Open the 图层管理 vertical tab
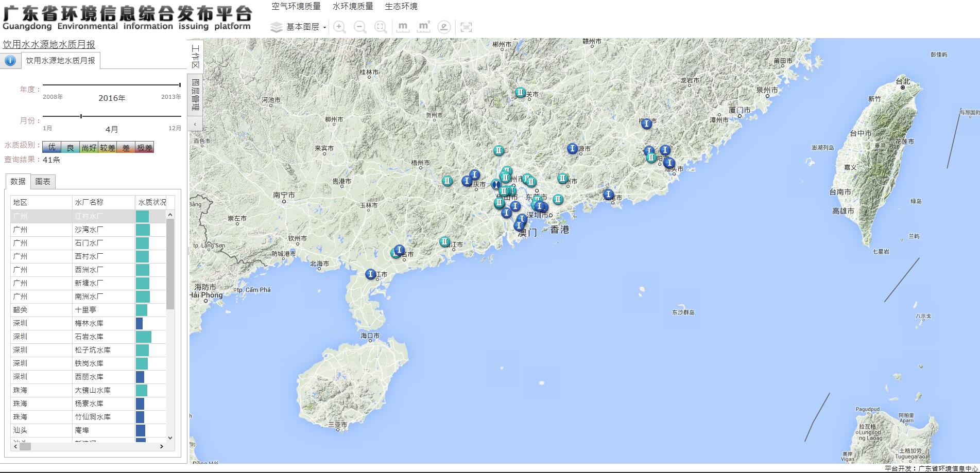This screenshot has width=980, height=473. (195, 94)
